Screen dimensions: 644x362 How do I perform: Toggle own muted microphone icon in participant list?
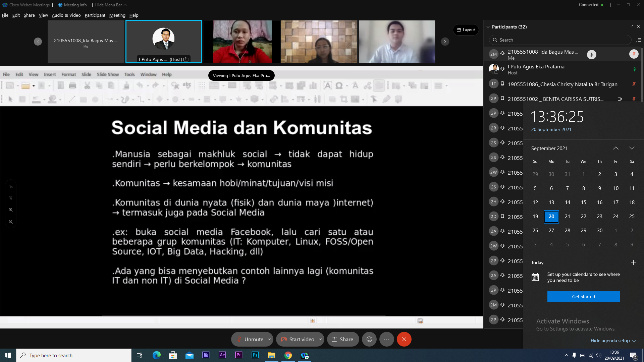(634, 54)
